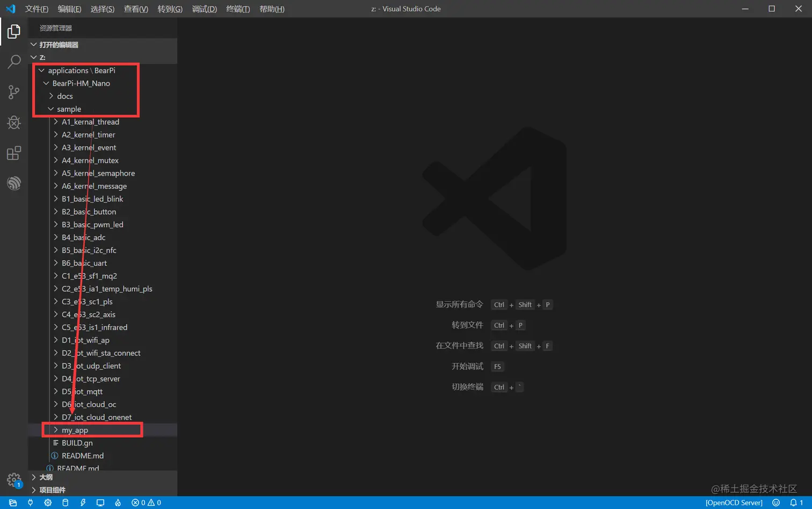Open the 终端(T) menu
Viewport: 812px width, 509px height.
point(238,9)
